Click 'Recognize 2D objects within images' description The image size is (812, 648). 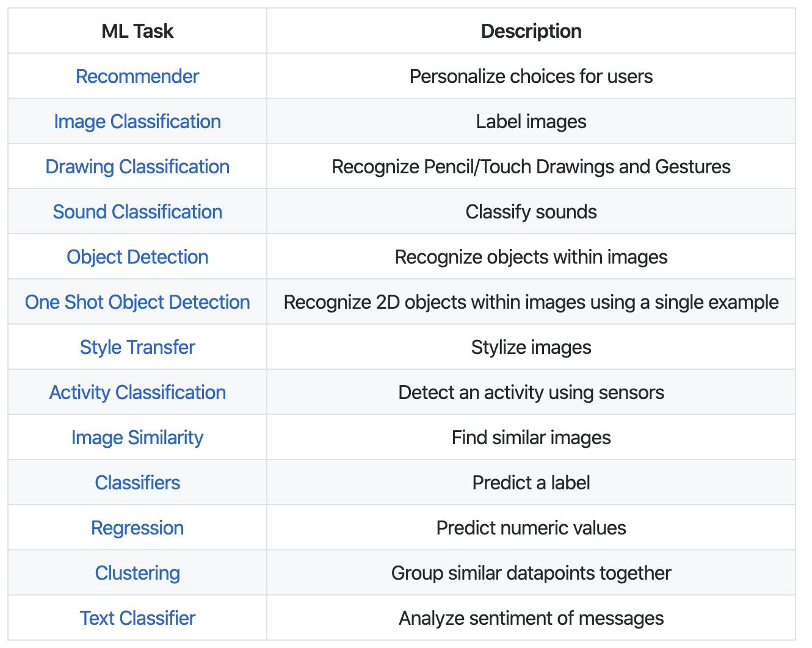click(531, 302)
